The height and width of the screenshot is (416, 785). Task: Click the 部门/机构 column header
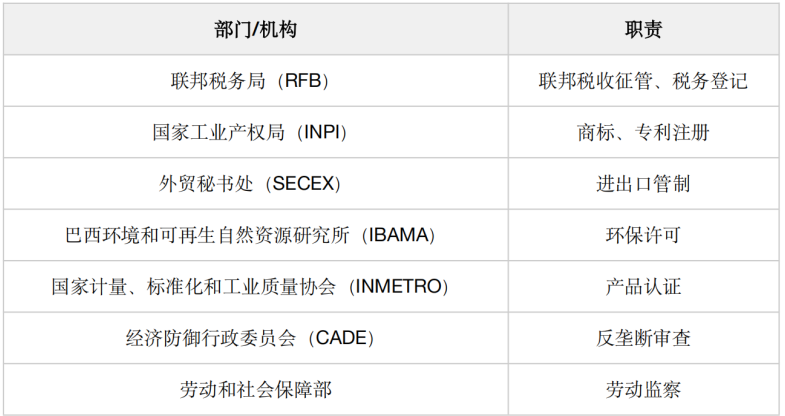click(x=256, y=30)
